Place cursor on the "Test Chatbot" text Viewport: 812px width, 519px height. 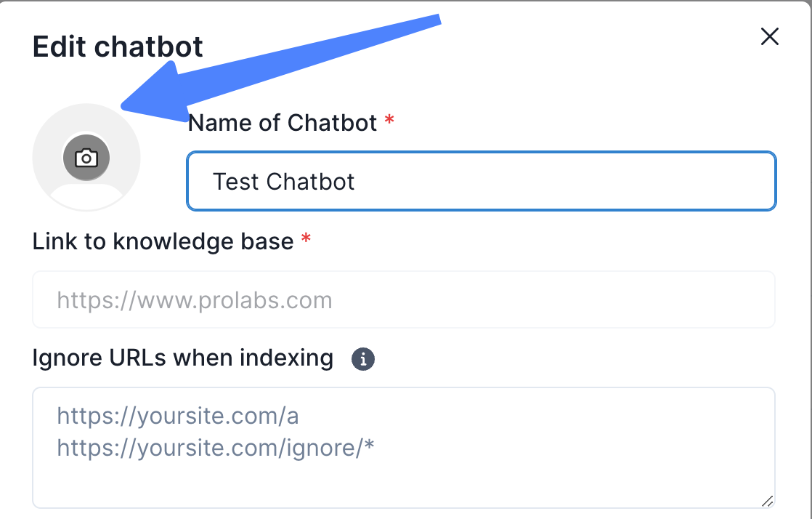283,181
